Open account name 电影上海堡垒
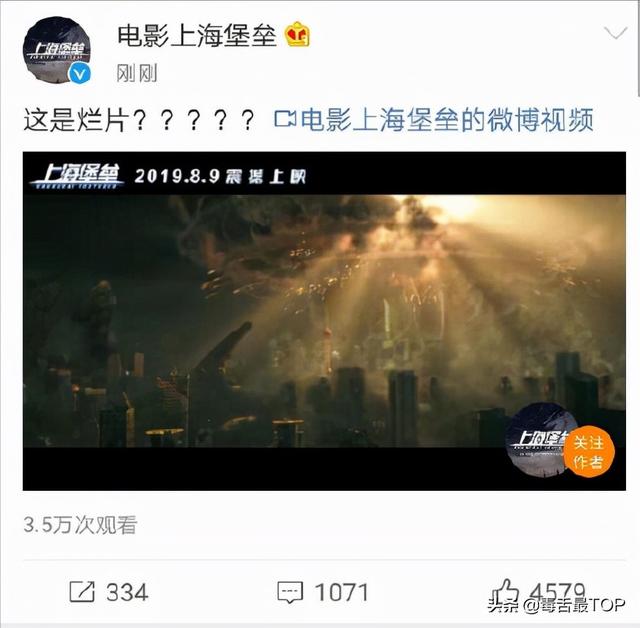The image size is (640, 628). (197, 35)
